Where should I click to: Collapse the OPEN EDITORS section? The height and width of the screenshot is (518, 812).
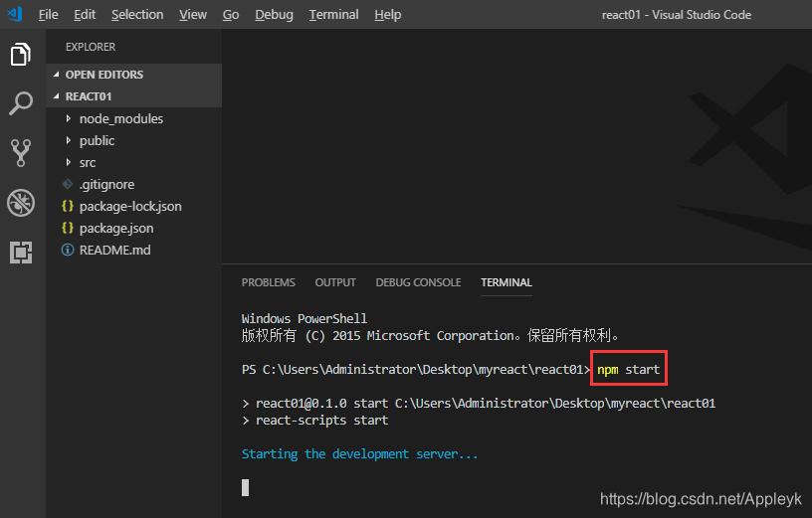click(x=57, y=75)
